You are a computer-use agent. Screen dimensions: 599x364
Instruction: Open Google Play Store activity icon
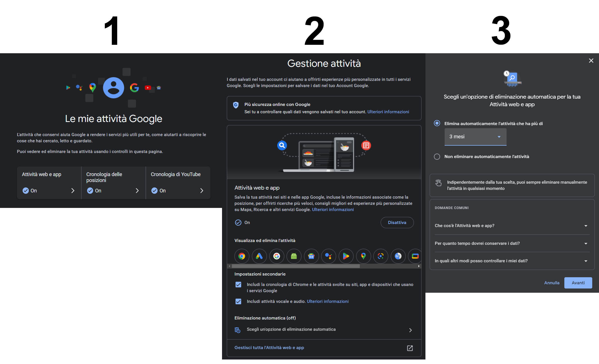coord(346,256)
